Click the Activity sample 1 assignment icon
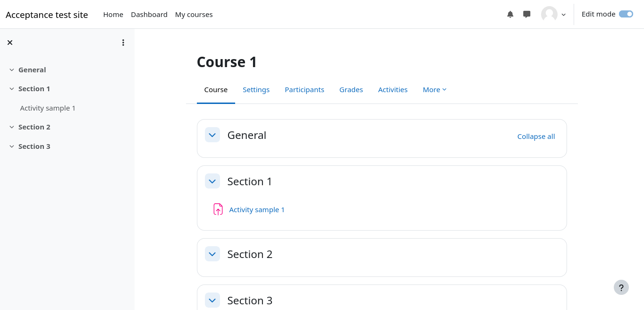Viewport: 644px width, 310px height. [x=218, y=209]
